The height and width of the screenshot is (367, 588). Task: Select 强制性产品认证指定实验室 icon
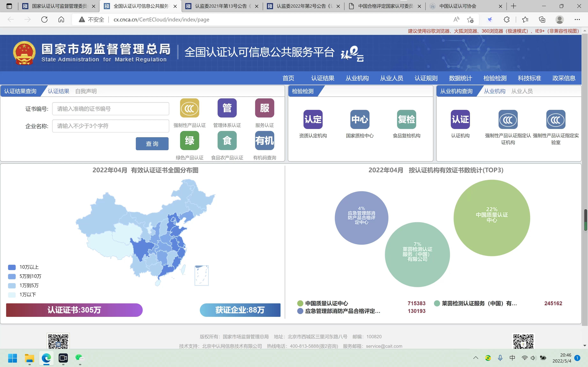click(556, 119)
